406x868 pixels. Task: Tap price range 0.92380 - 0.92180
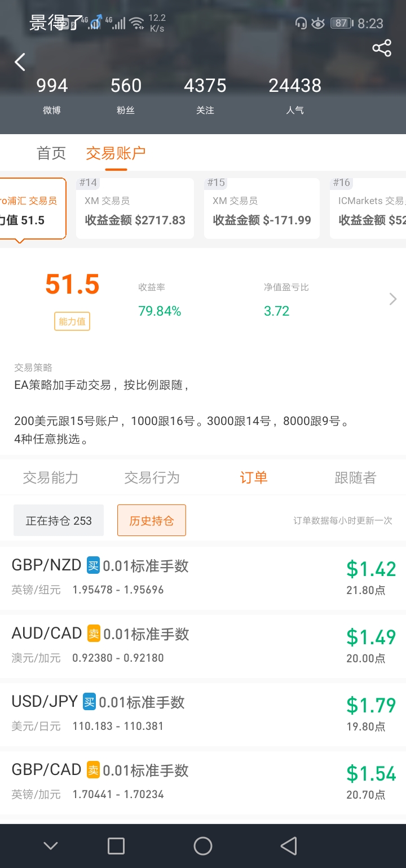click(x=118, y=658)
